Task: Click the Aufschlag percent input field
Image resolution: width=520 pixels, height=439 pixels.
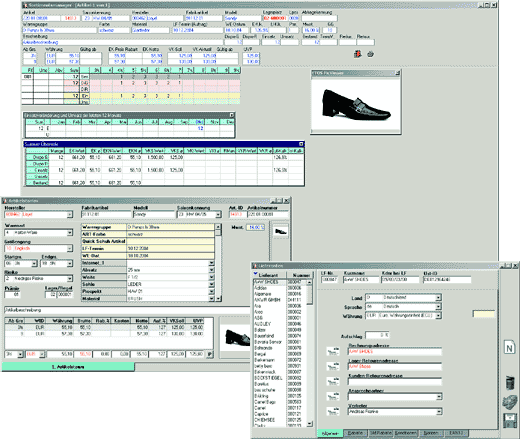Action: [377, 335]
